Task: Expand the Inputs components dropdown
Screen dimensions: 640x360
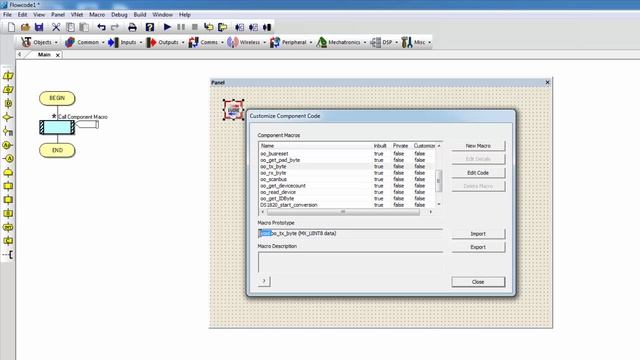Action: pyautogui.click(x=125, y=42)
